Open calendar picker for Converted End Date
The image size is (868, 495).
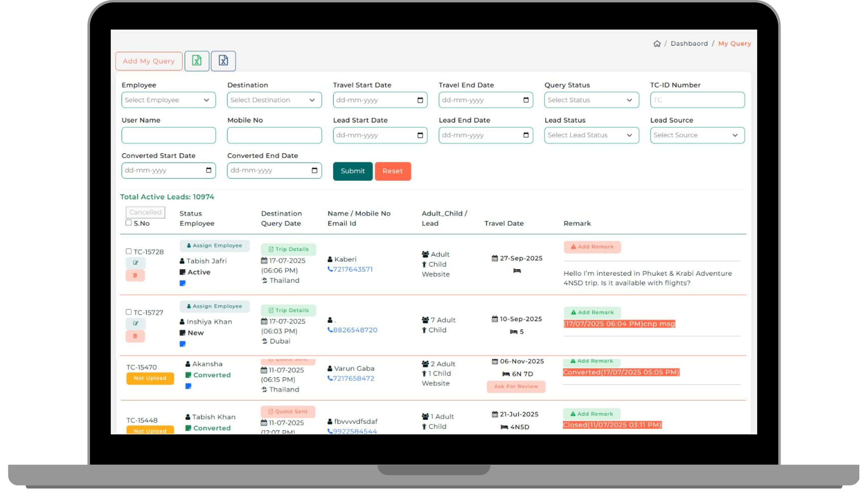click(314, 170)
